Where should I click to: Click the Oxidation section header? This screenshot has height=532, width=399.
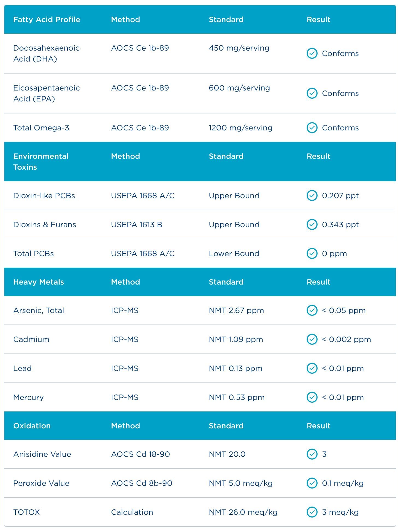(32, 426)
